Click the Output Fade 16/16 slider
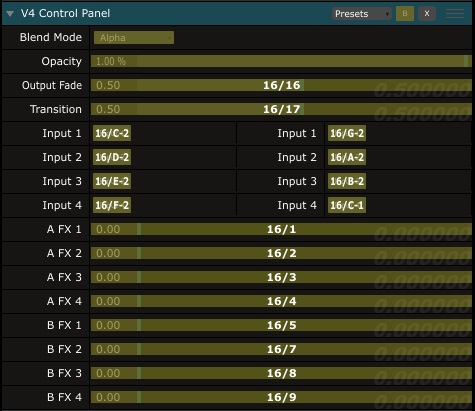 (281, 85)
